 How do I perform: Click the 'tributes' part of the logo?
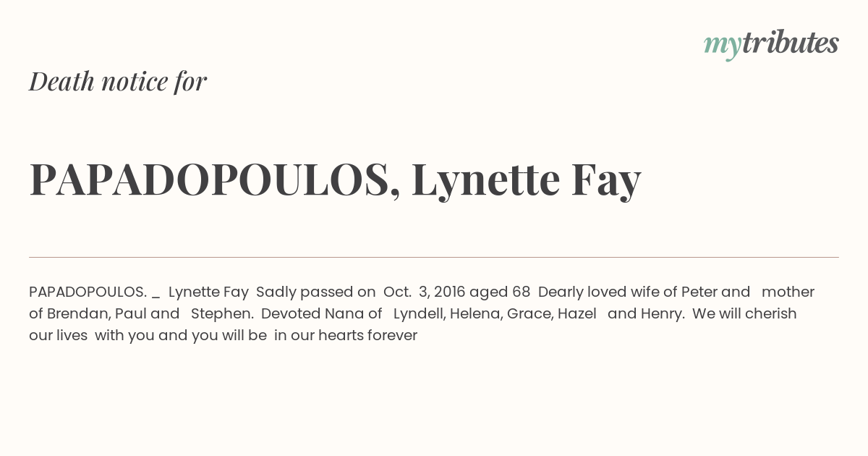[791, 43]
